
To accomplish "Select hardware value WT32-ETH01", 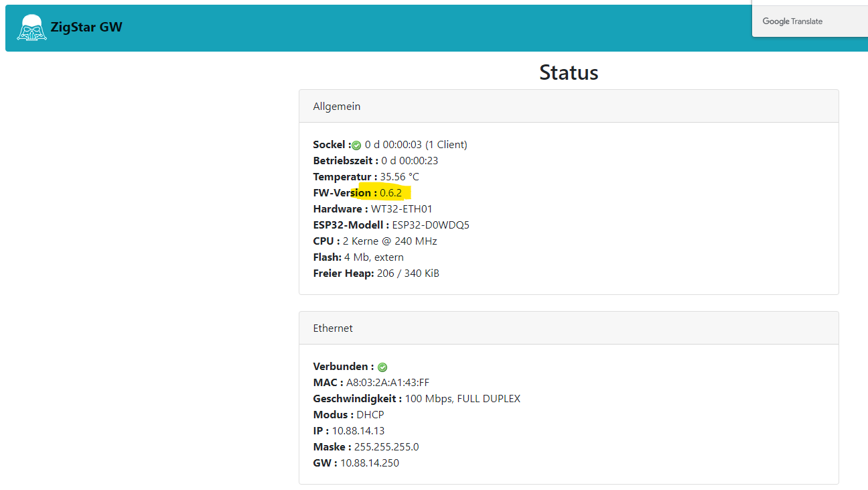I will pos(402,209).
